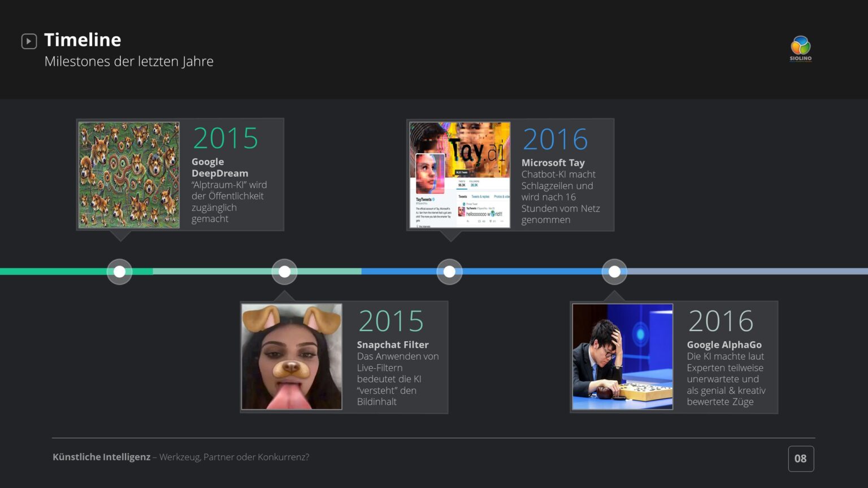This screenshot has height=488, width=868.
Task: Open the Tay.ai Twitter profile screenshot
Action: [x=459, y=175]
